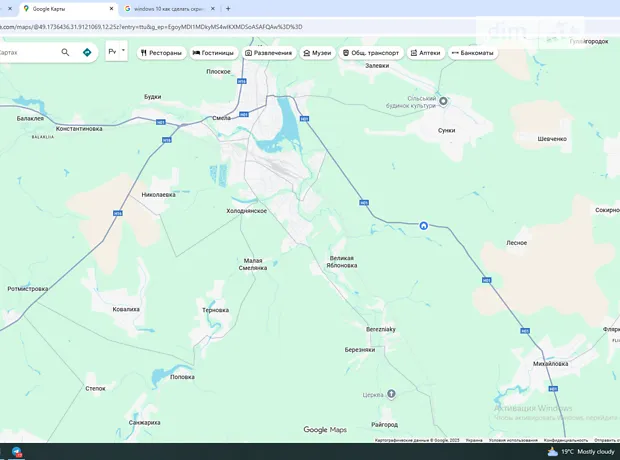The image size is (620, 460).
Task: Click the blue directions arrow icon
Action: [x=87, y=52]
